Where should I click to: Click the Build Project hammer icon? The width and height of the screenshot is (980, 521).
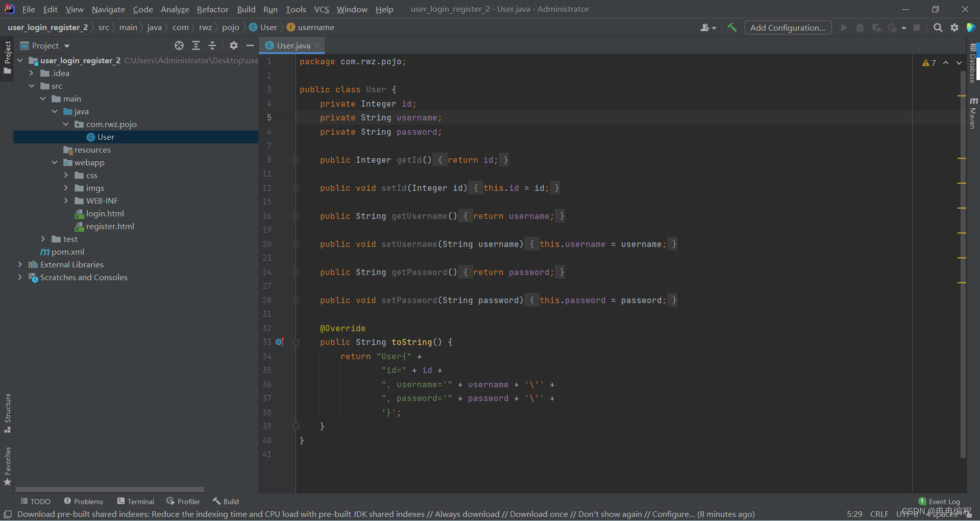732,28
